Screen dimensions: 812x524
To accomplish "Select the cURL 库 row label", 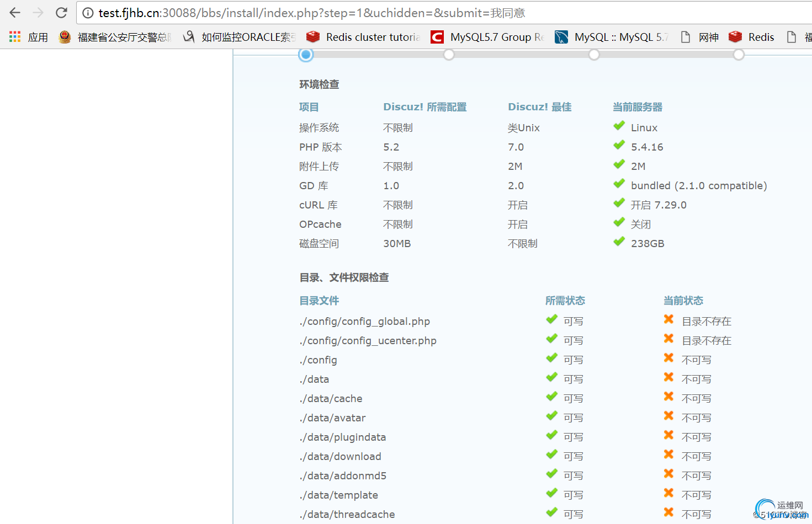I will coord(319,205).
